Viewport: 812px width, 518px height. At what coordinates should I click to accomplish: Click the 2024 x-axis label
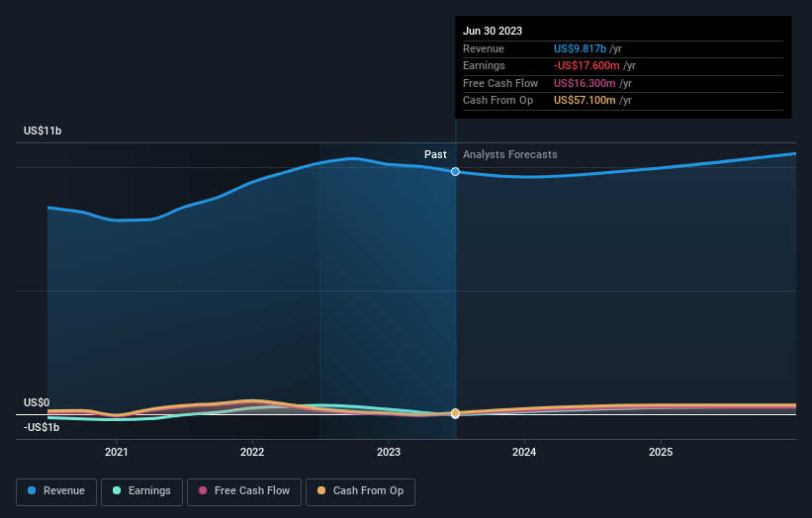pyautogui.click(x=524, y=452)
